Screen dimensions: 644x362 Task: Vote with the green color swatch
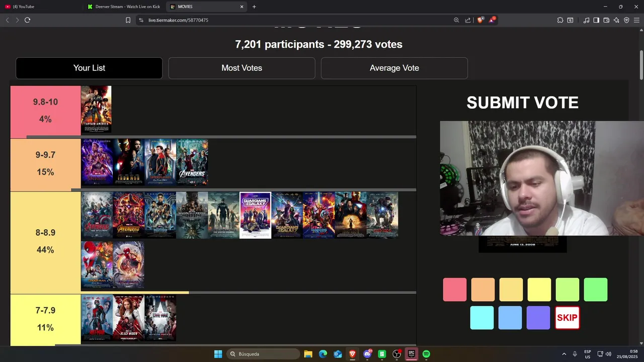596,290
